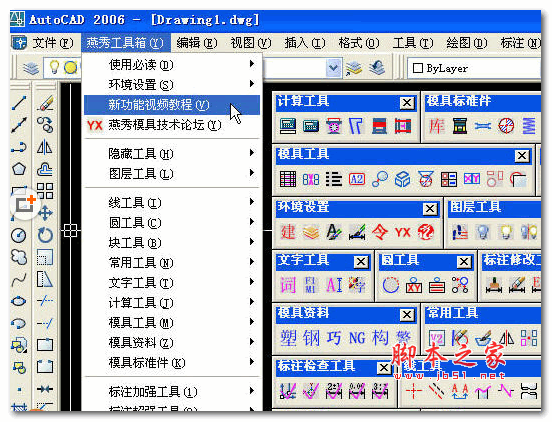
Task: Open the 视图 menu
Action: (251, 43)
